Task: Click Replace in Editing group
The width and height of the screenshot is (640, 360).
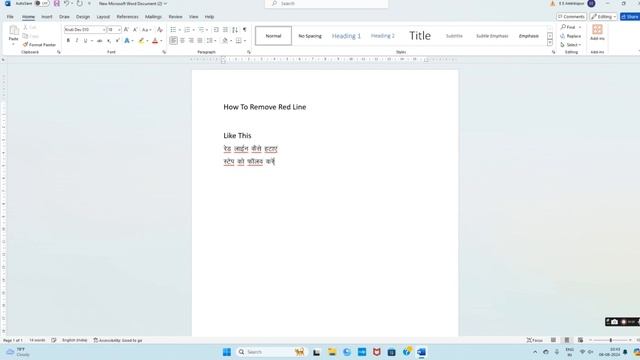Action: (x=570, y=36)
